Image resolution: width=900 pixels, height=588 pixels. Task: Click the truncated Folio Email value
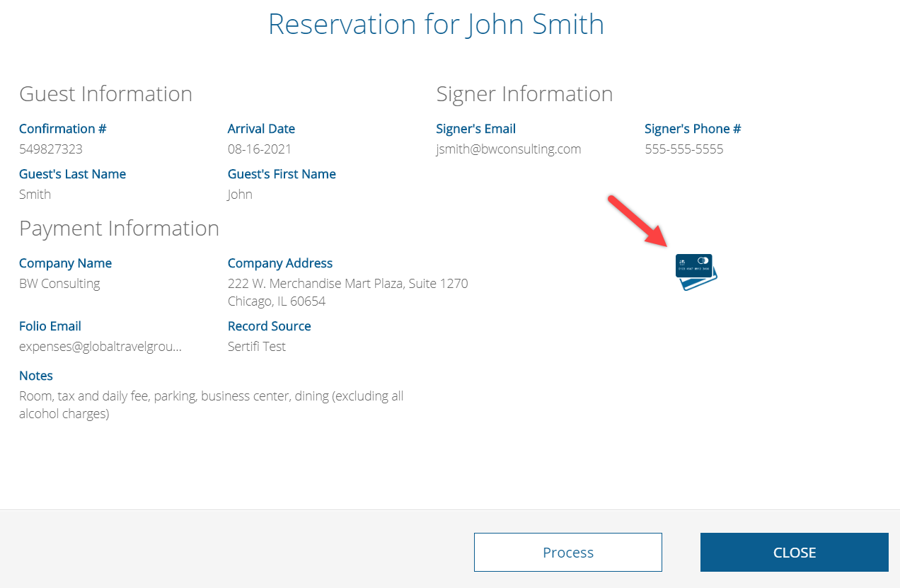tap(100, 347)
